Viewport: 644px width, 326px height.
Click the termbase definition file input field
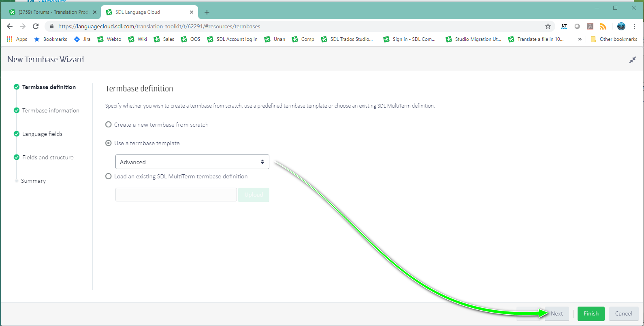[176, 195]
